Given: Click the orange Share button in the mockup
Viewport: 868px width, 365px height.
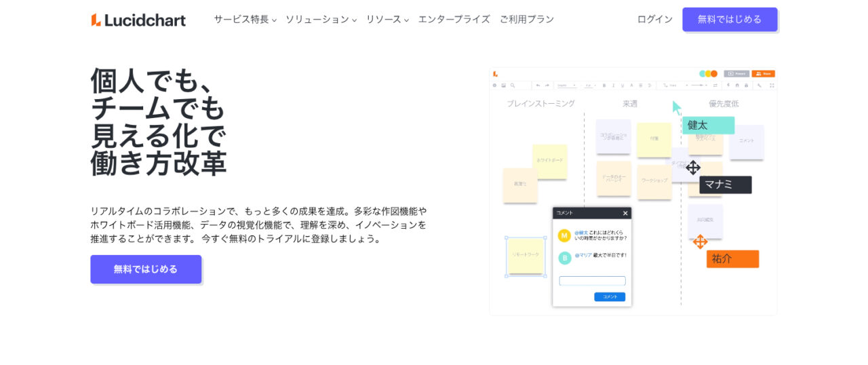Looking at the screenshot, I should click(x=763, y=73).
